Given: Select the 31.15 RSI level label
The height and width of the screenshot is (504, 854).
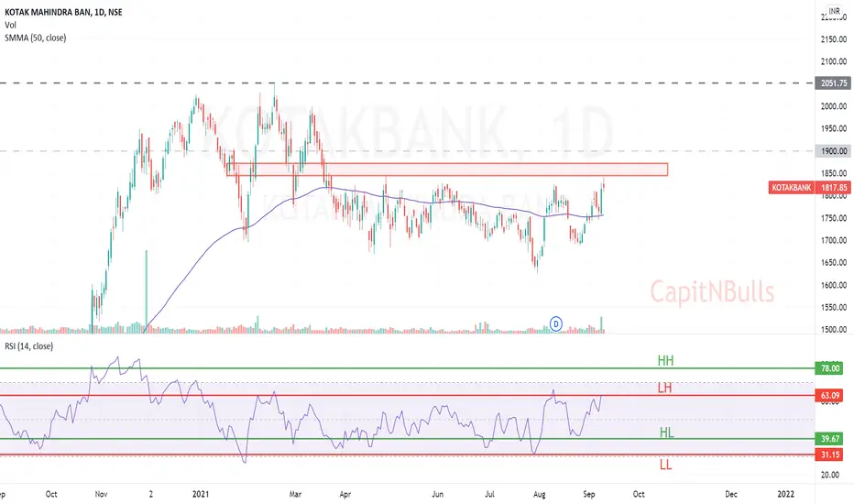Looking at the screenshot, I should coord(829,455).
